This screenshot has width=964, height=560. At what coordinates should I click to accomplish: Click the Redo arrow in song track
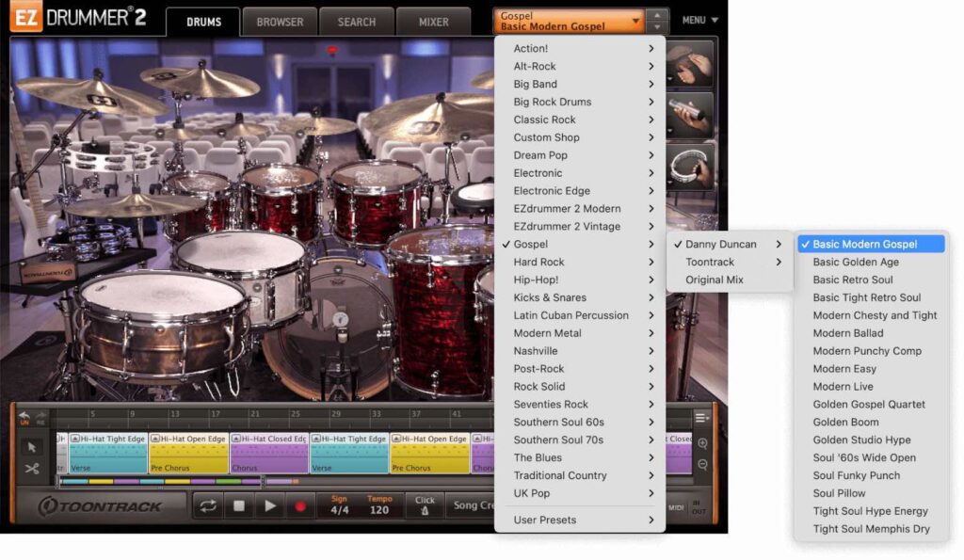tap(40, 418)
